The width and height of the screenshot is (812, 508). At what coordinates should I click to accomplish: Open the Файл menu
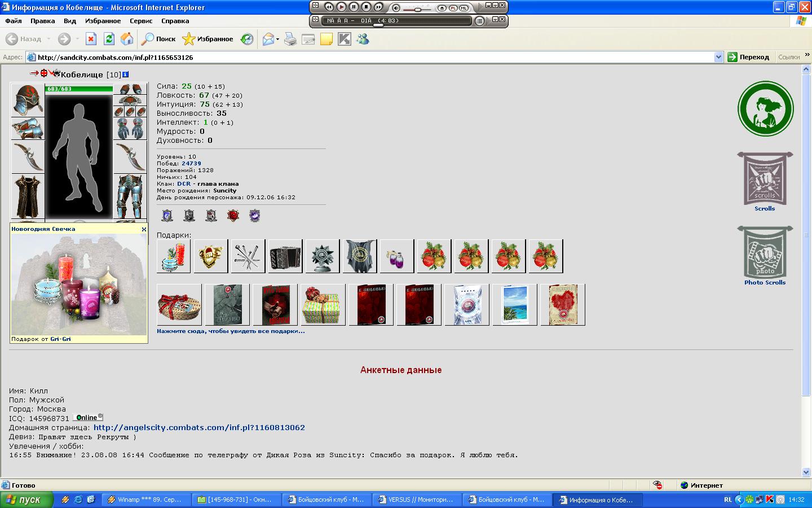coord(14,21)
